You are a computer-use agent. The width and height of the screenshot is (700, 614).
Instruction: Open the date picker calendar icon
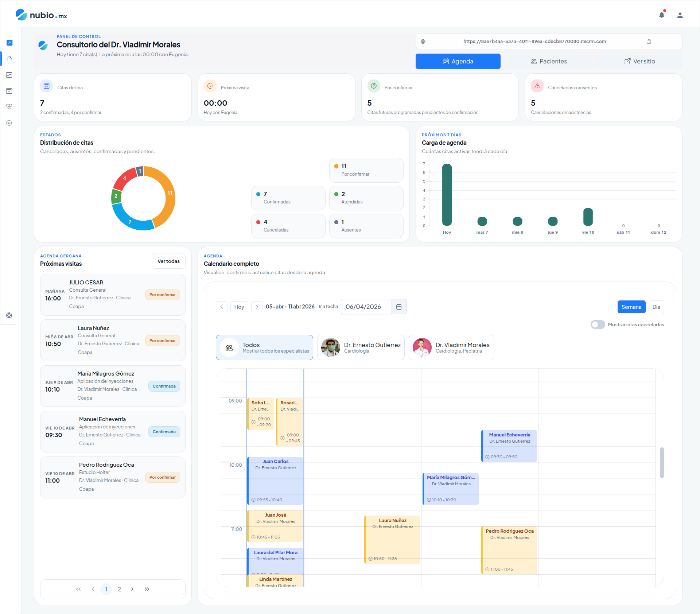coord(399,307)
